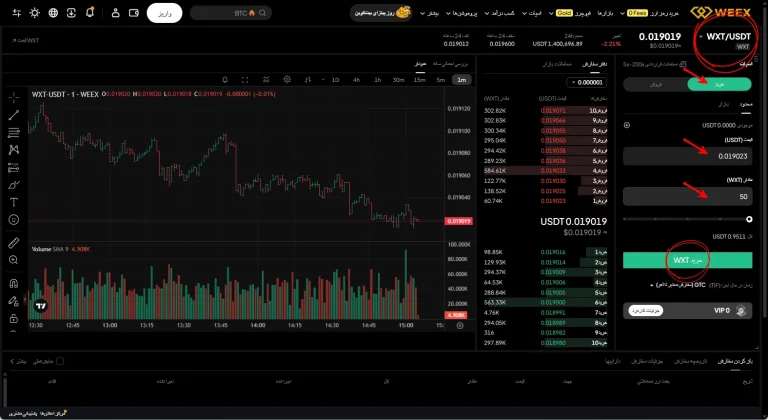Click the green buy WXT button
The height and width of the screenshot is (420, 768).
pyautogui.click(x=687, y=260)
